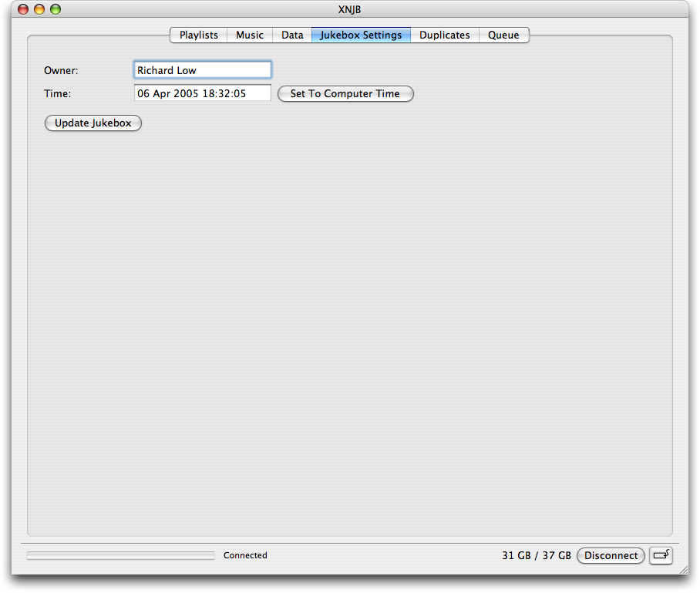Click into the Time text field
This screenshot has height=593, width=700.
203,93
